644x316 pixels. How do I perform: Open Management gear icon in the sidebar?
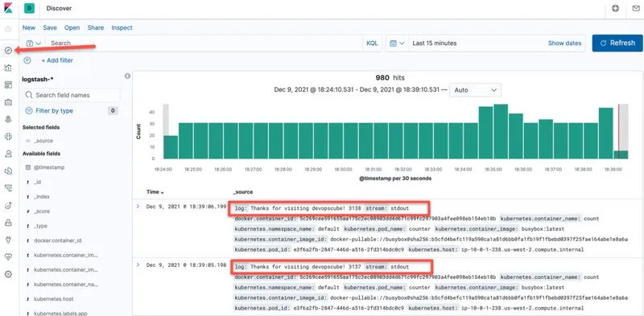coord(8,274)
